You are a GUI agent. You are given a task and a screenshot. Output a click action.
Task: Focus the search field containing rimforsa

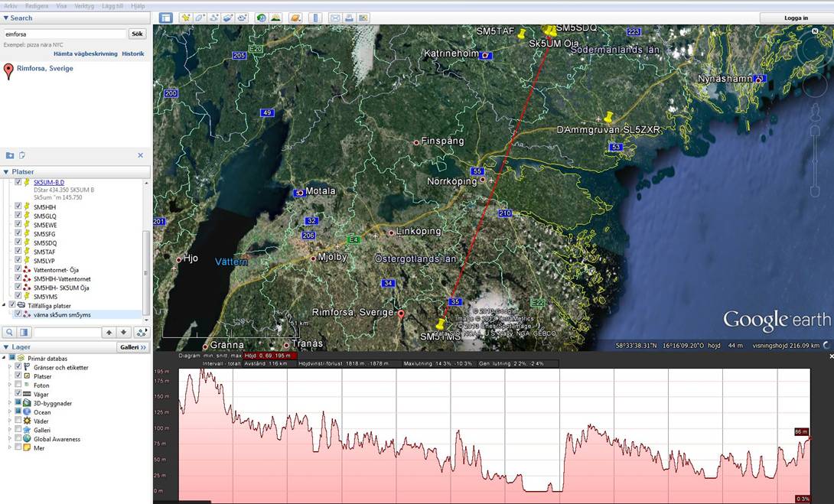(x=64, y=34)
